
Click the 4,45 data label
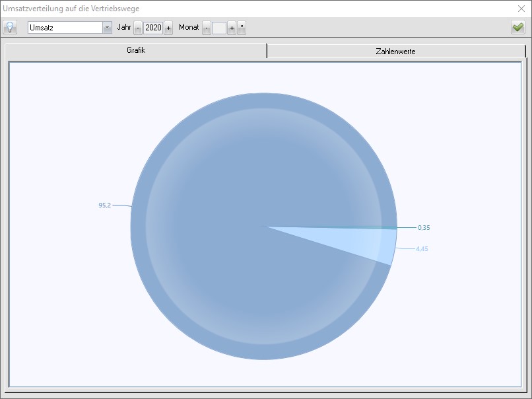pos(422,249)
